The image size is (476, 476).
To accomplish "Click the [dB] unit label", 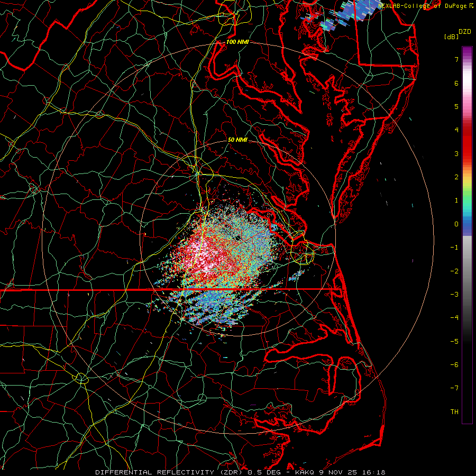I will click(452, 37).
